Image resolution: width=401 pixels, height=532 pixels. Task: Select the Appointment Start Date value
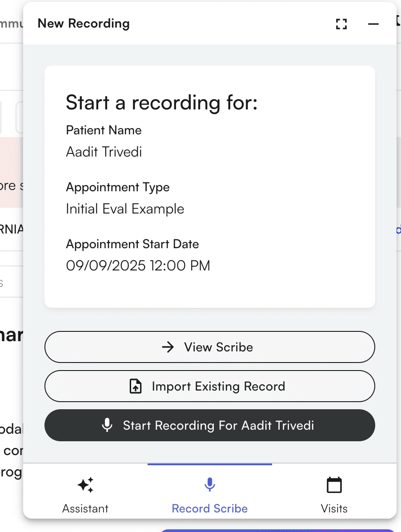click(138, 266)
